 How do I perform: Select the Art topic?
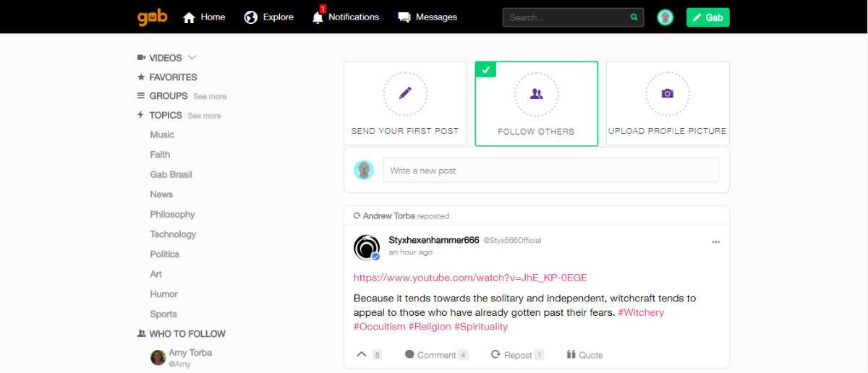pyautogui.click(x=156, y=274)
